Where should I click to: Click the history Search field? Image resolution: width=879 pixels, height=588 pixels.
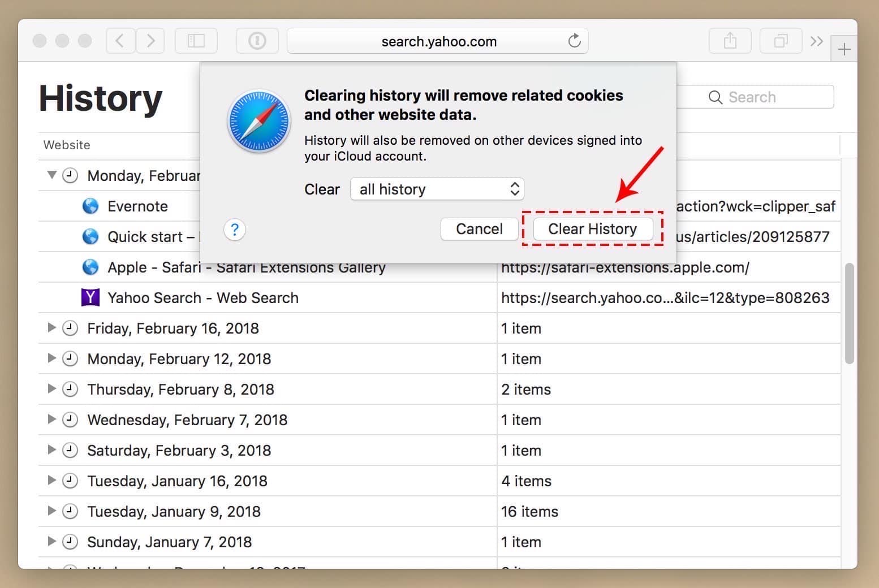(x=755, y=97)
